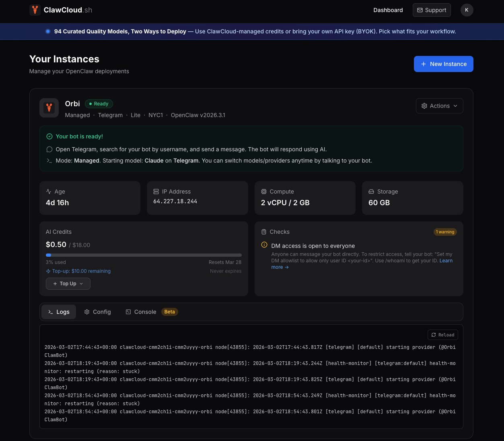This screenshot has width=504, height=441.
Task: Select the Logs tab
Action: click(x=59, y=312)
